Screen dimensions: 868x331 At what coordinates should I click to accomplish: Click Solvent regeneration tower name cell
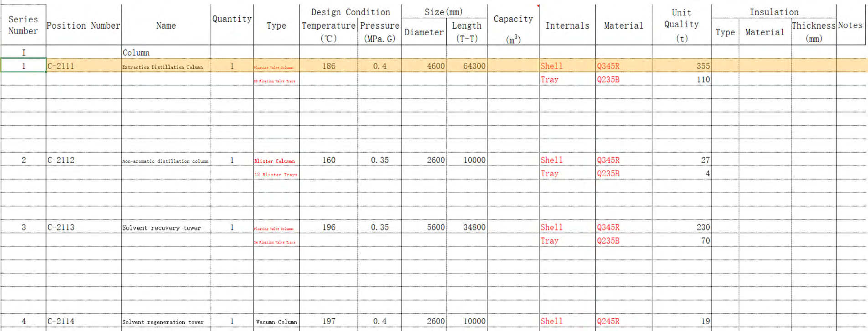coord(166,321)
